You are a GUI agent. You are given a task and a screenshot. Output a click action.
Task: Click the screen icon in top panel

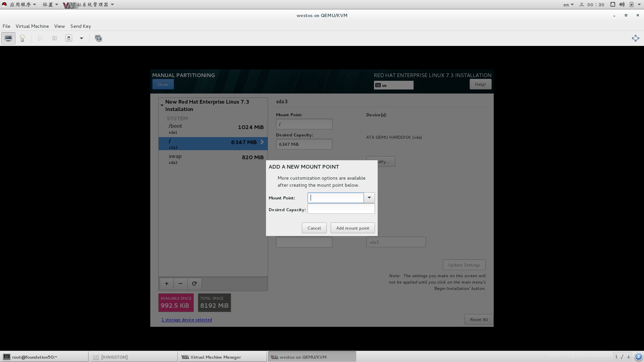pos(612,4)
